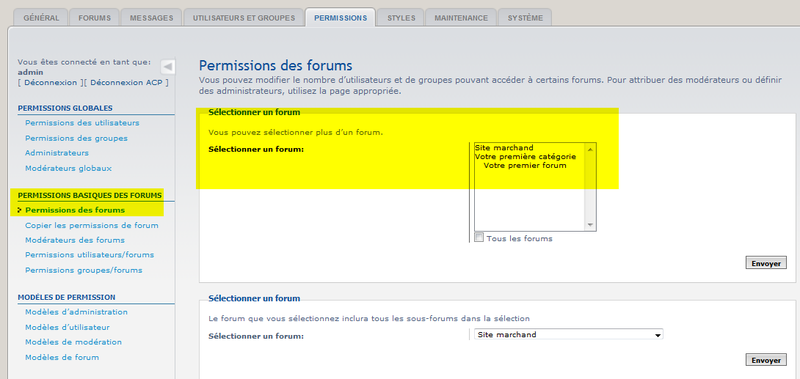Go to Copier les permissions de forum

click(x=92, y=225)
